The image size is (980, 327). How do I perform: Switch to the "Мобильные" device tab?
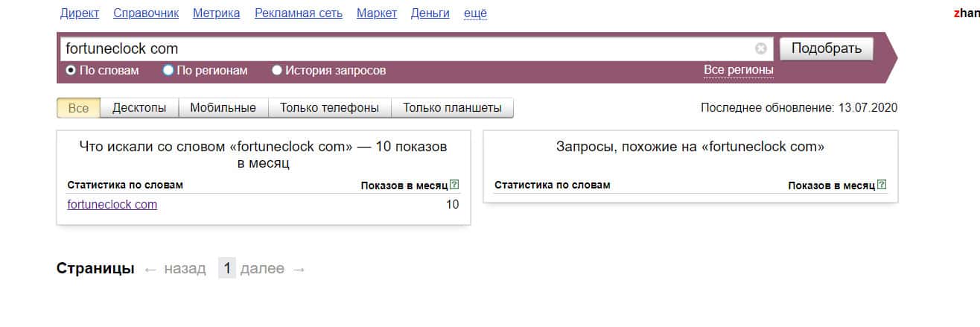[x=223, y=108]
